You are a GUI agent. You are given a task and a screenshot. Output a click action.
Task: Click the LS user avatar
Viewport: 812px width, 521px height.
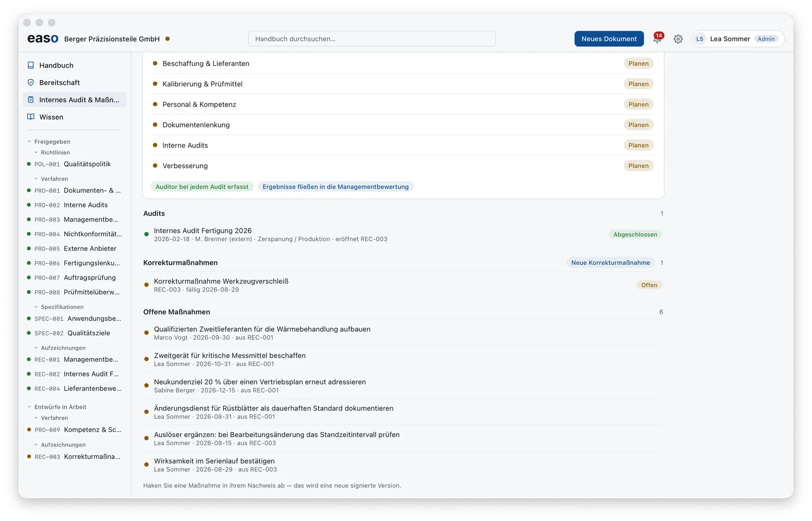[x=700, y=39]
